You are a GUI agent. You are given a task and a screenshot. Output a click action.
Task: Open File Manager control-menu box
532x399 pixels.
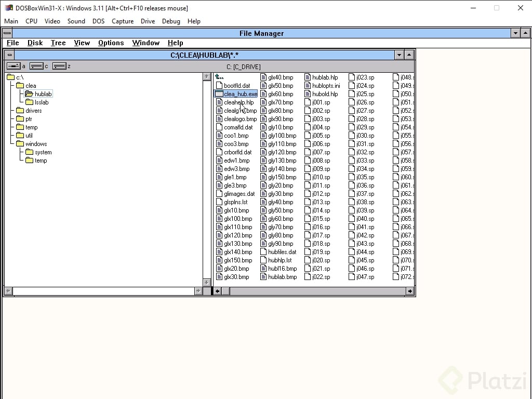(x=7, y=33)
